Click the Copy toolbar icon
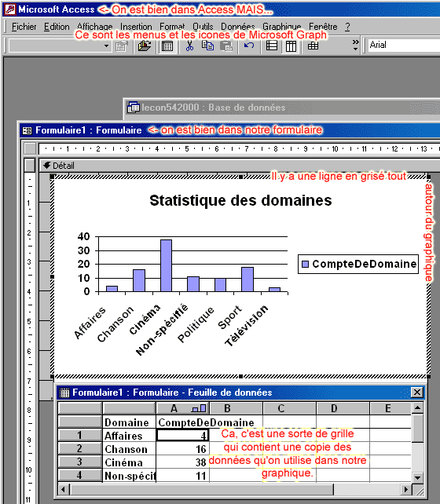The width and height of the screenshot is (440, 504). click(x=207, y=46)
